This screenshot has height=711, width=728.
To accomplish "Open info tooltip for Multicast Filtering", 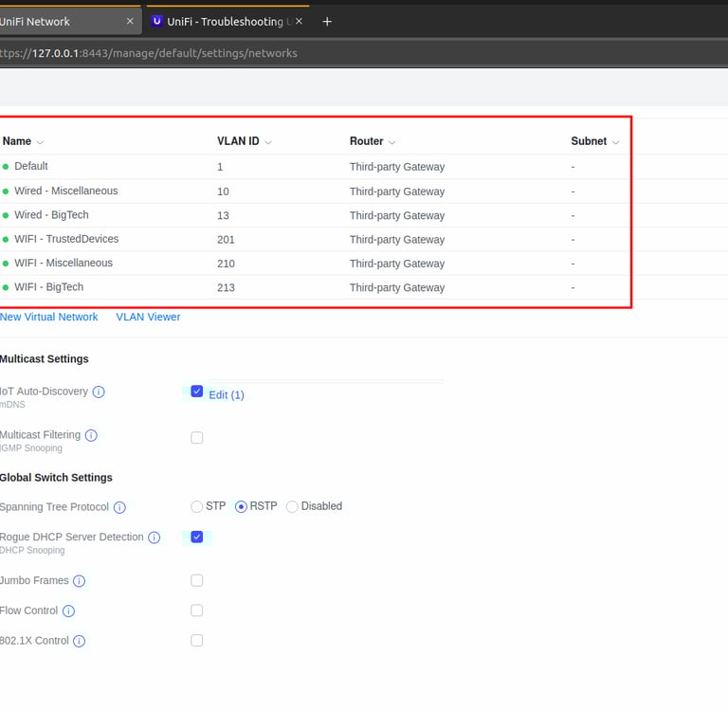I will coord(91,436).
